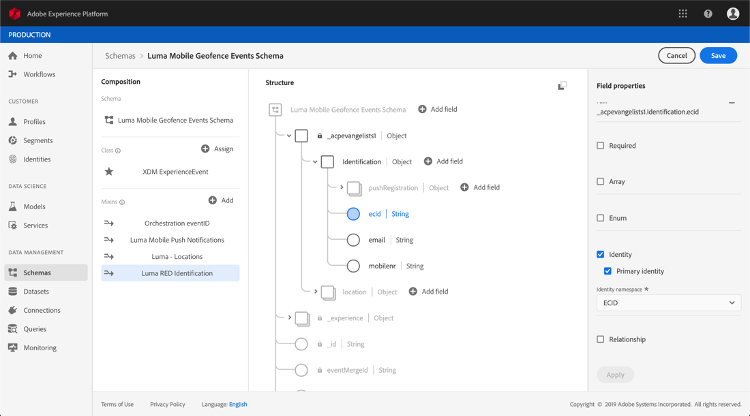Image resolution: width=750 pixels, height=416 pixels.
Task: Add field to root schema
Action: pos(438,109)
